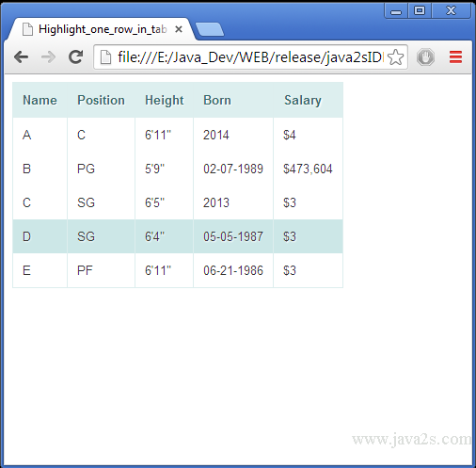
Task: Minimize the browser window
Action: click(x=396, y=11)
